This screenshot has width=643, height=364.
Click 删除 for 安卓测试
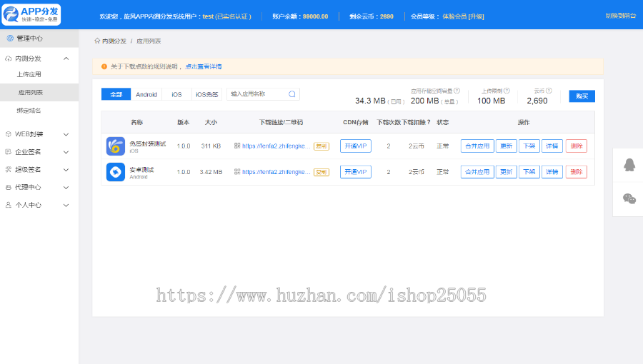click(x=577, y=172)
